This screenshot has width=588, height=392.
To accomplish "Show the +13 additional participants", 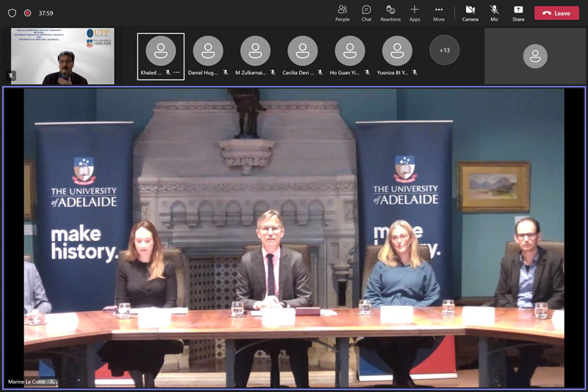I will pos(445,50).
